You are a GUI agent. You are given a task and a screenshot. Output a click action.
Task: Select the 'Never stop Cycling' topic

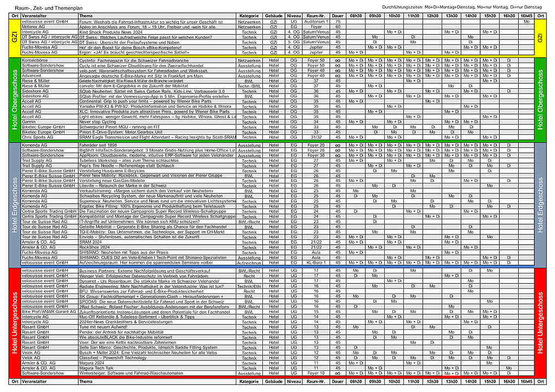pyautogui.click(x=98, y=122)
